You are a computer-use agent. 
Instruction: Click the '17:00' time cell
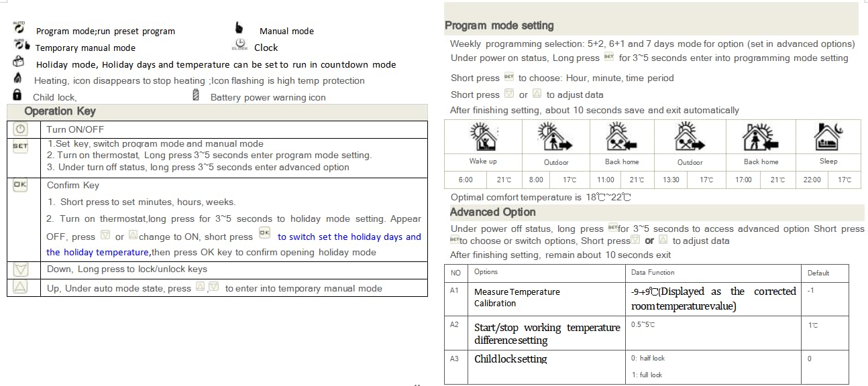click(x=743, y=180)
